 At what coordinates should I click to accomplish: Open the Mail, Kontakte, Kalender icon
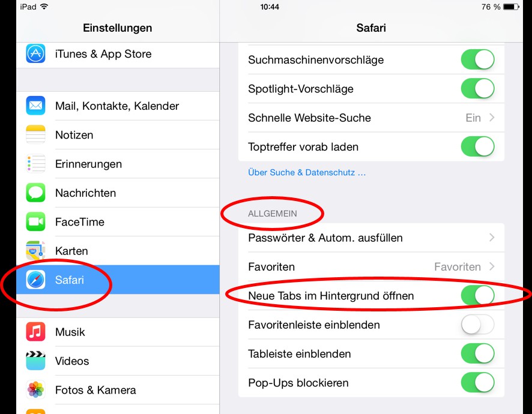36,106
